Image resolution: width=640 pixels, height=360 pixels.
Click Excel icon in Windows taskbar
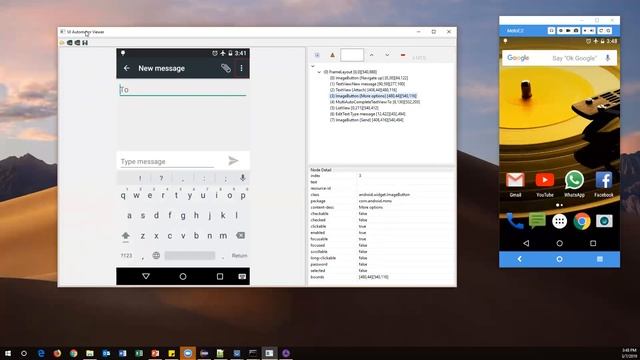139,353
